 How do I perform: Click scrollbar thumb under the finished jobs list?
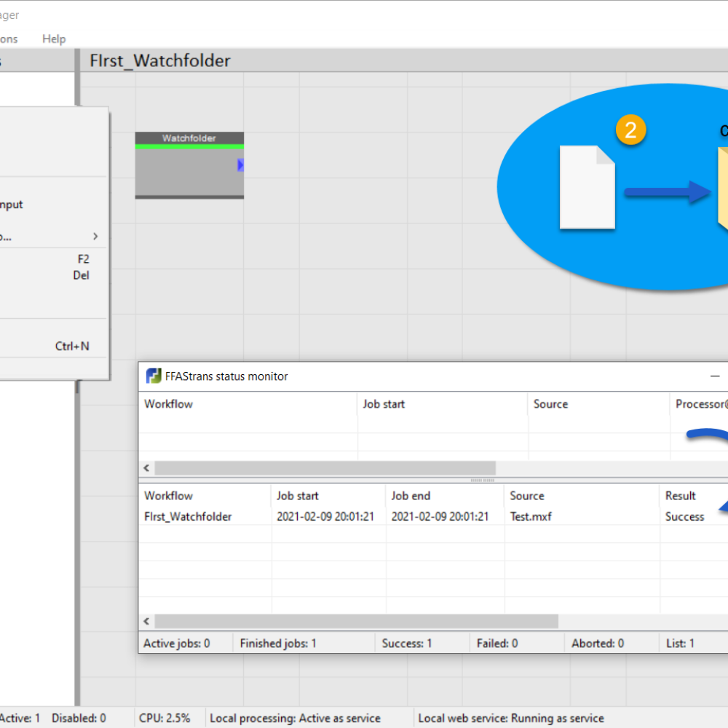(x=356, y=621)
